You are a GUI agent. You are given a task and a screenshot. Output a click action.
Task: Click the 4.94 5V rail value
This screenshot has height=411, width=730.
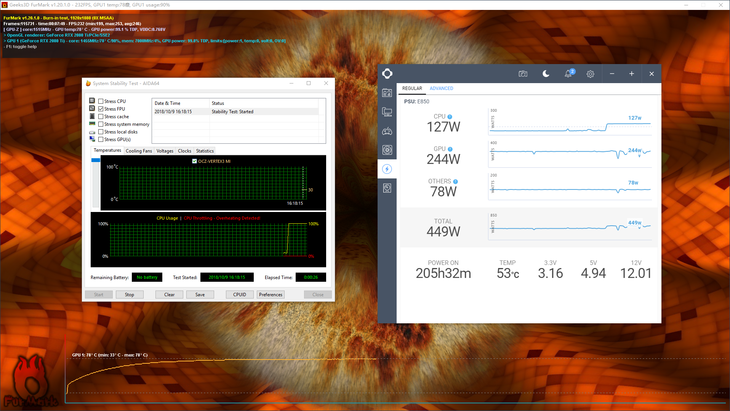[593, 274]
